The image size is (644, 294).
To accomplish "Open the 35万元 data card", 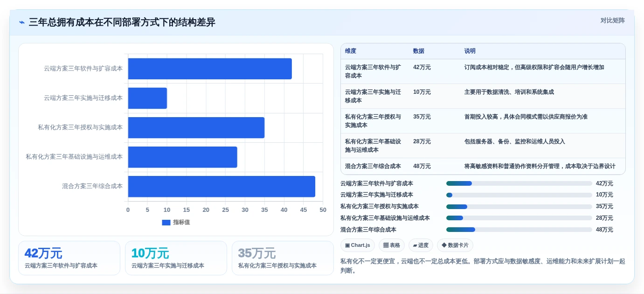I will [x=283, y=258].
